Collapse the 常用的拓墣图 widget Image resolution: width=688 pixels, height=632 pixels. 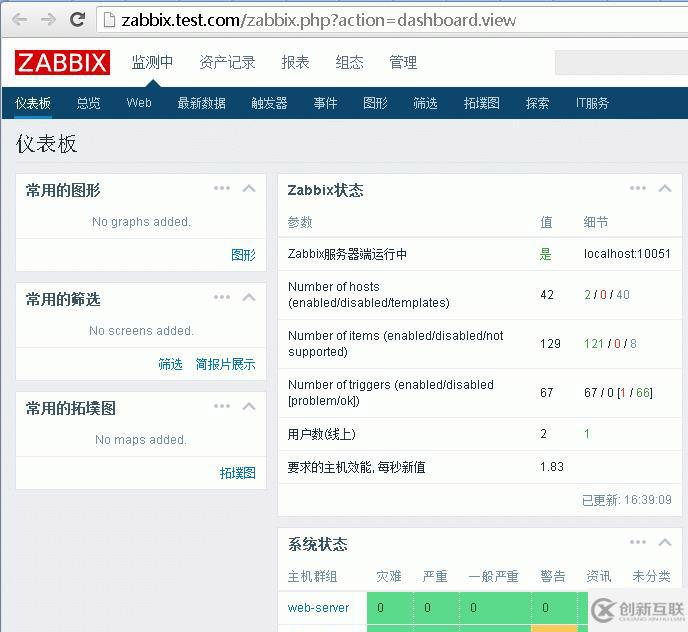(x=249, y=406)
